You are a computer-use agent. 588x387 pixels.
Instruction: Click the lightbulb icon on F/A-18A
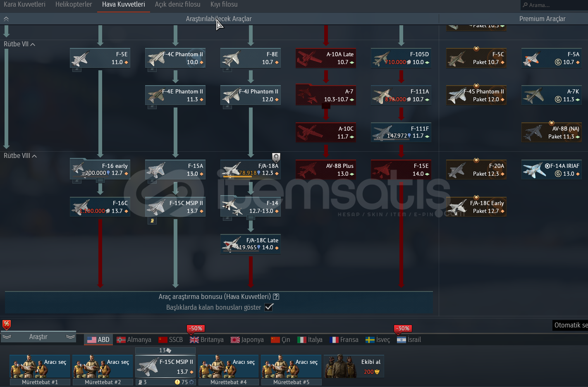click(x=276, y=158)
